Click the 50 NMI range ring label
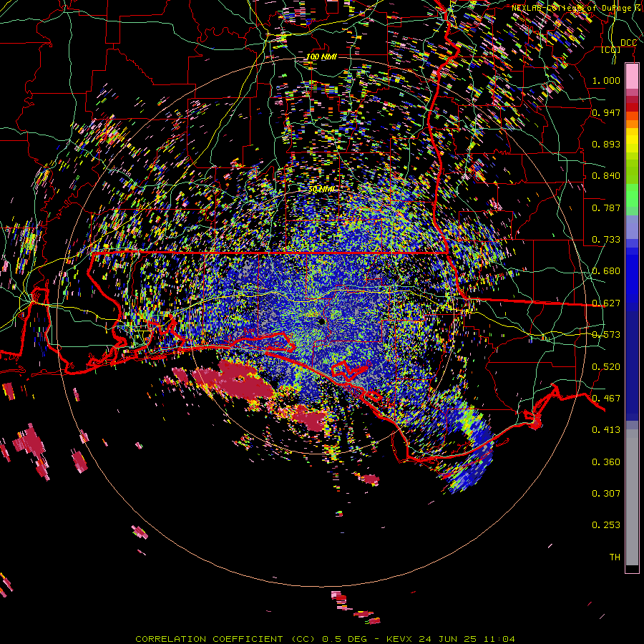 [x=321, y=189]
